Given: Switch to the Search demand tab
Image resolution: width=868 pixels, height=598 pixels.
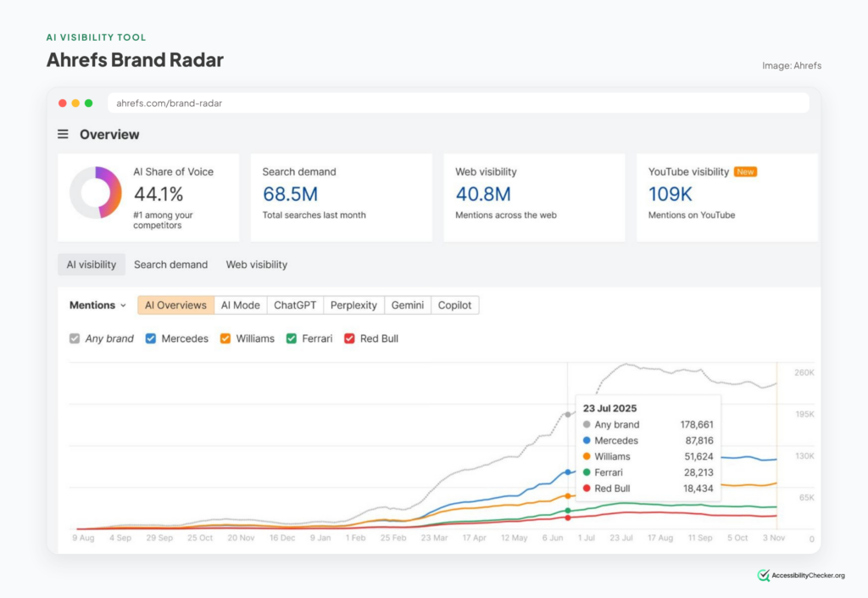Looking at the screenshot, I should pyautogui.click(x=170, y=265).
